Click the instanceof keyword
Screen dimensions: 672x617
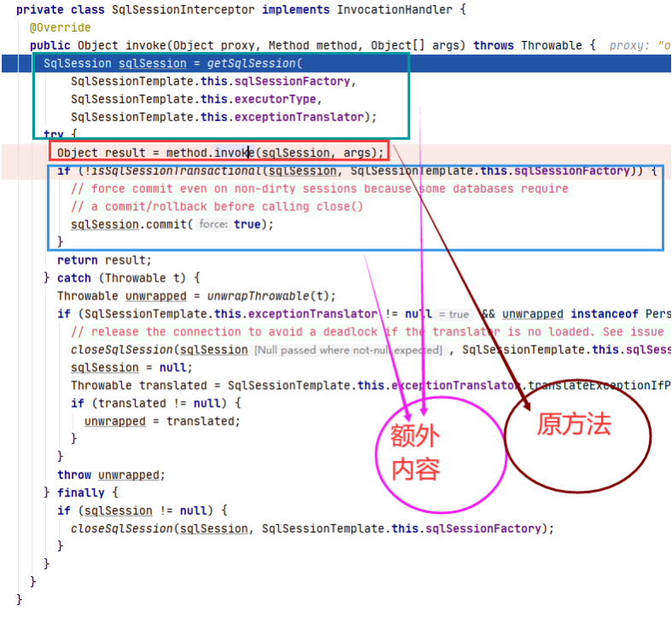(605, 314)
